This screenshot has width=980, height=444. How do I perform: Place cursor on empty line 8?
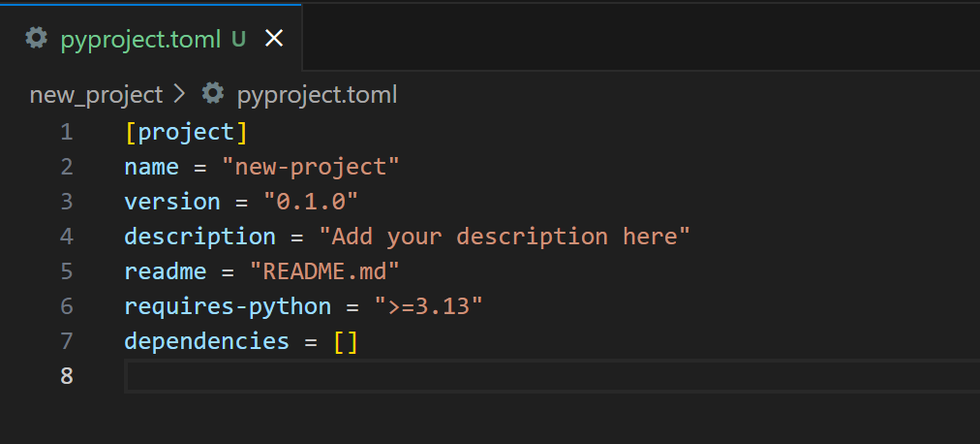[x=552, y=376]
